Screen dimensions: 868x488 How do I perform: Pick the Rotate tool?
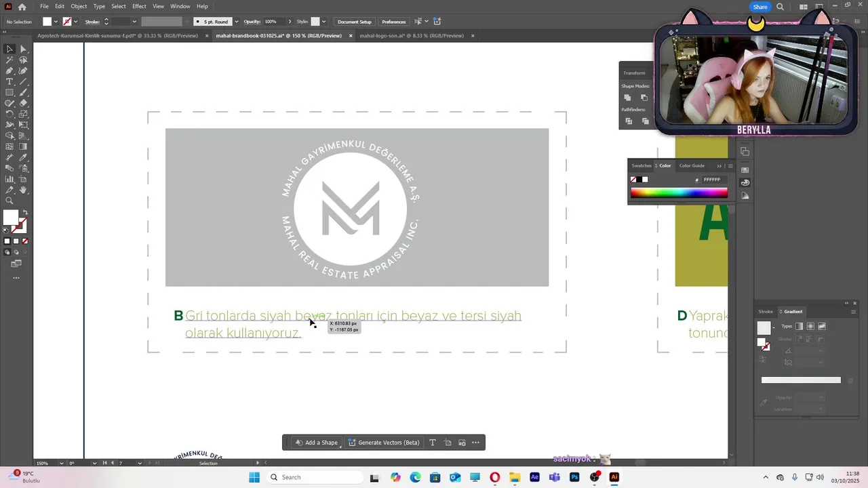9,114
